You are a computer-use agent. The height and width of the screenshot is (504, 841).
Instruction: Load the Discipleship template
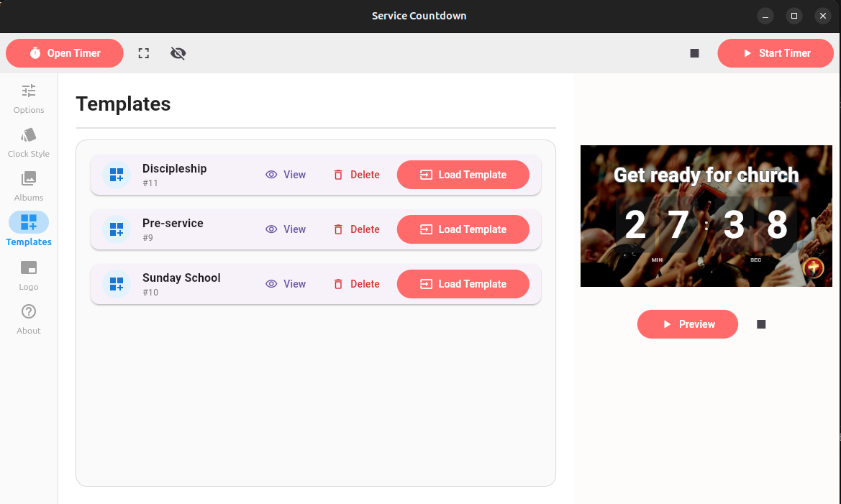463,175
